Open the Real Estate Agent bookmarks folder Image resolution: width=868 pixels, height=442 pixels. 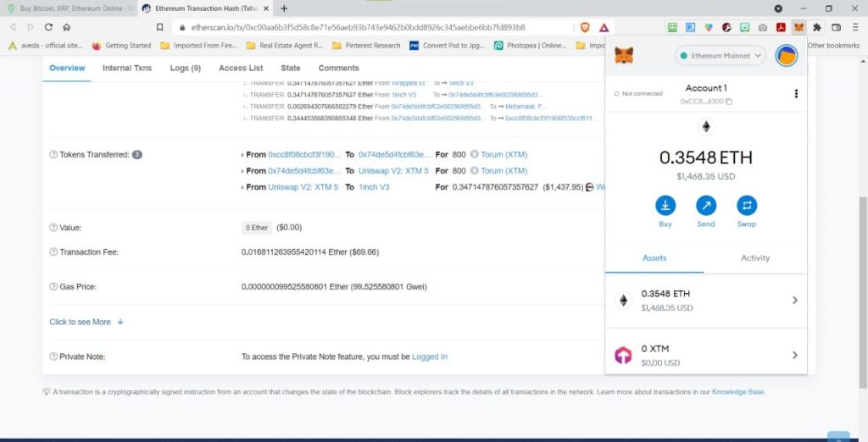coord(285,46)
